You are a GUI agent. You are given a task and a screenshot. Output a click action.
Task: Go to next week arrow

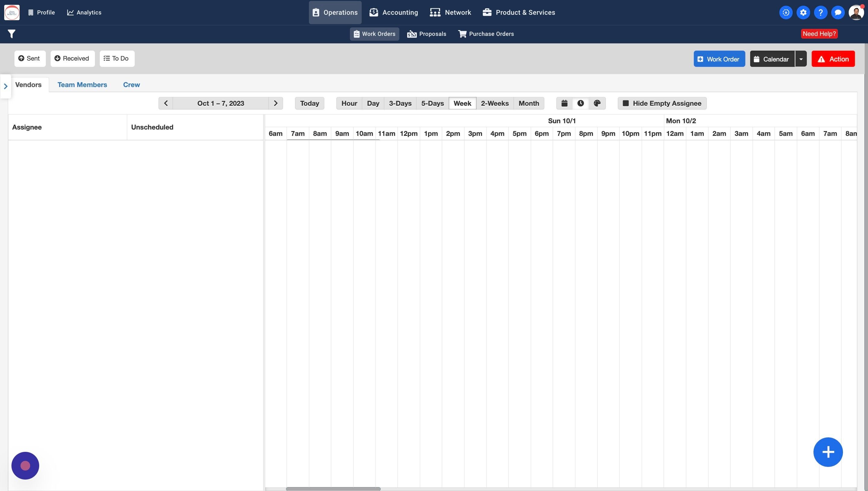click(x=275, y=103)
